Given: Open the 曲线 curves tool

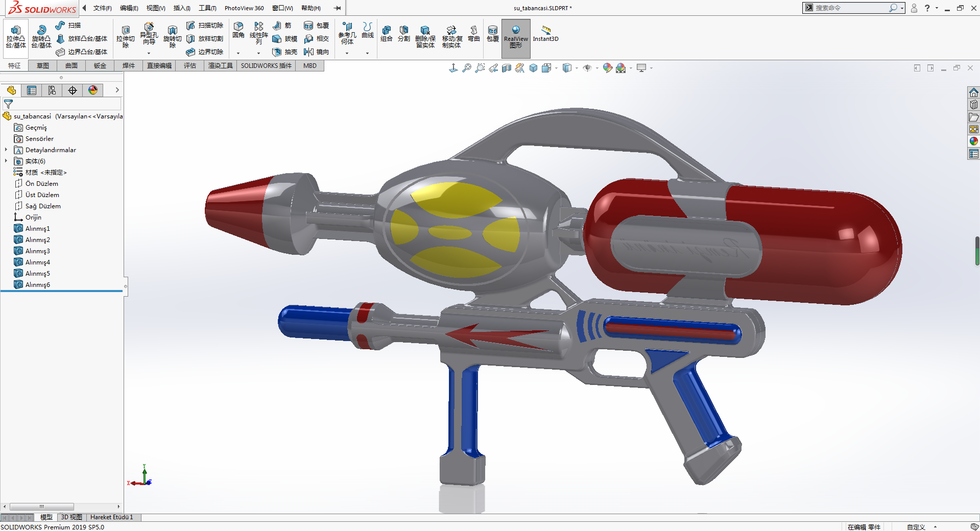Looking at the screenshot, I should click(368, 31).
